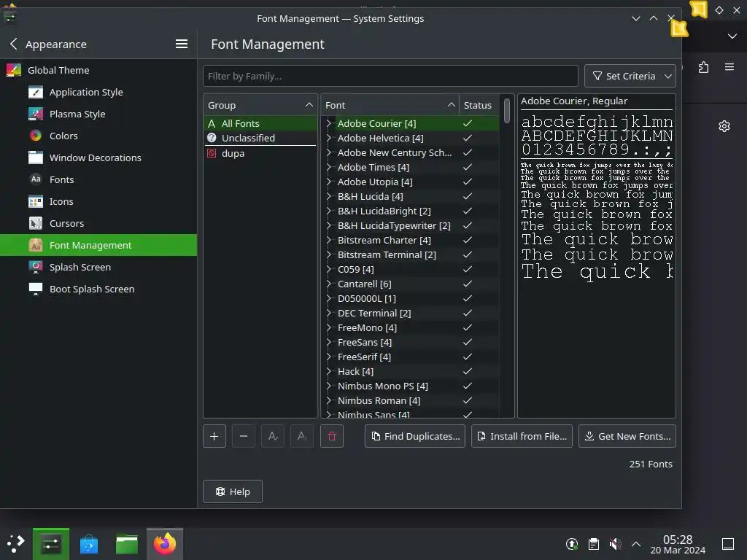The image size is (747, 560).
Task: Open Global Theme settings
Action: click(98, 70)
